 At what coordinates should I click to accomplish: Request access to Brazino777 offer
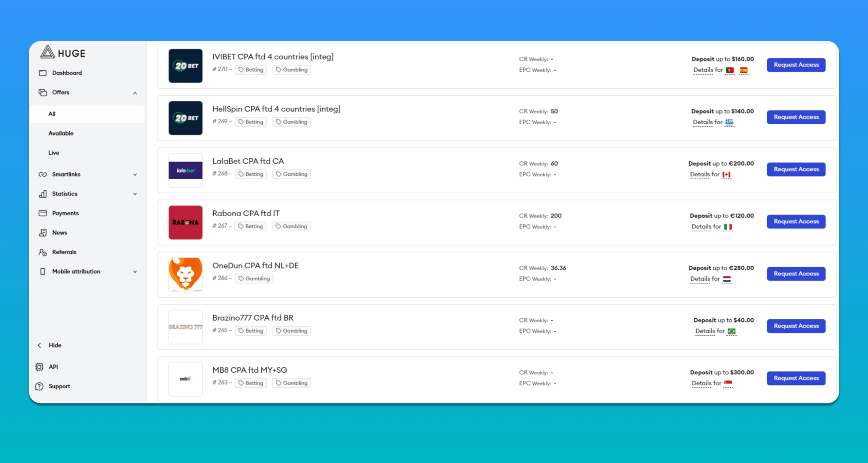pyautogui.click(x=796, y=326)
